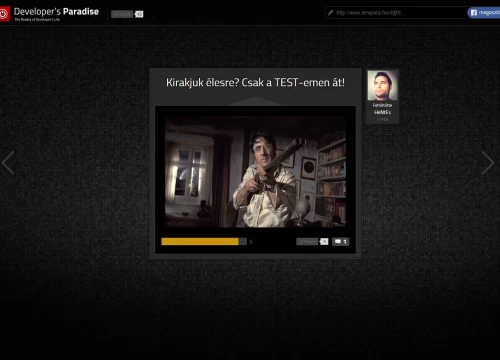Open the comments bubble showing 1
Viewport: 500px width, 360px height.
[341, 242]
